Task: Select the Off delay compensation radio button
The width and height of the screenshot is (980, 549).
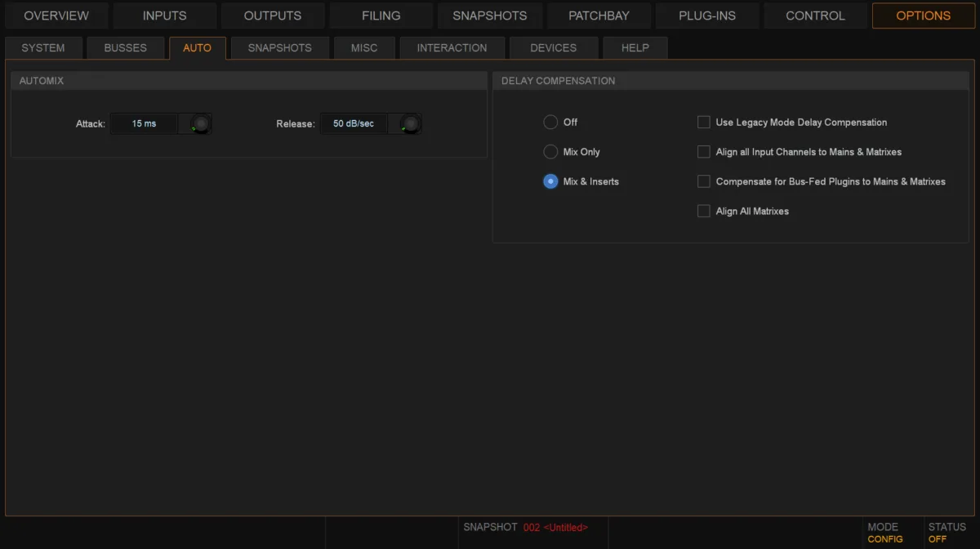Action: click(x=550, y=123)
